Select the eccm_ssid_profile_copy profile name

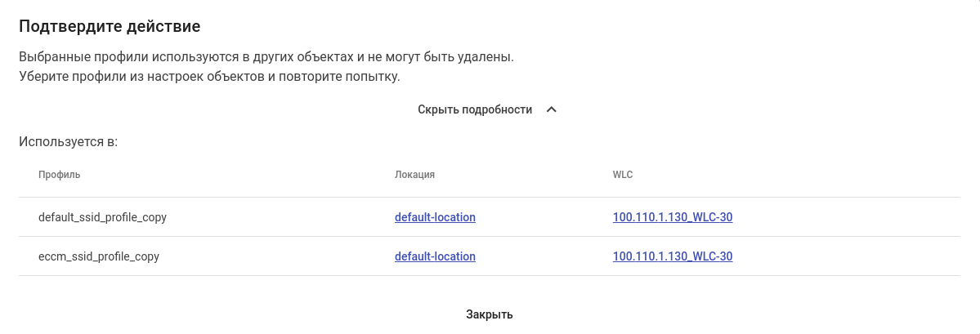(x=99, y=256)
